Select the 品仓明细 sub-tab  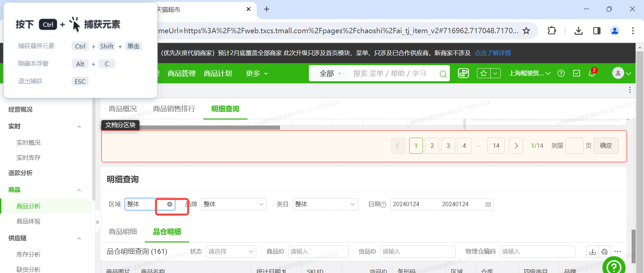167,232
